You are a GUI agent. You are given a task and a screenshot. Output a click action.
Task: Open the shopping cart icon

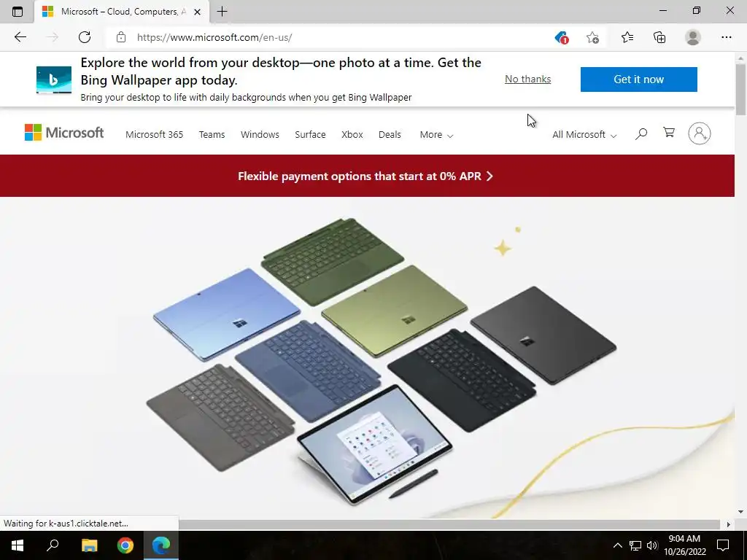[669, 133]
